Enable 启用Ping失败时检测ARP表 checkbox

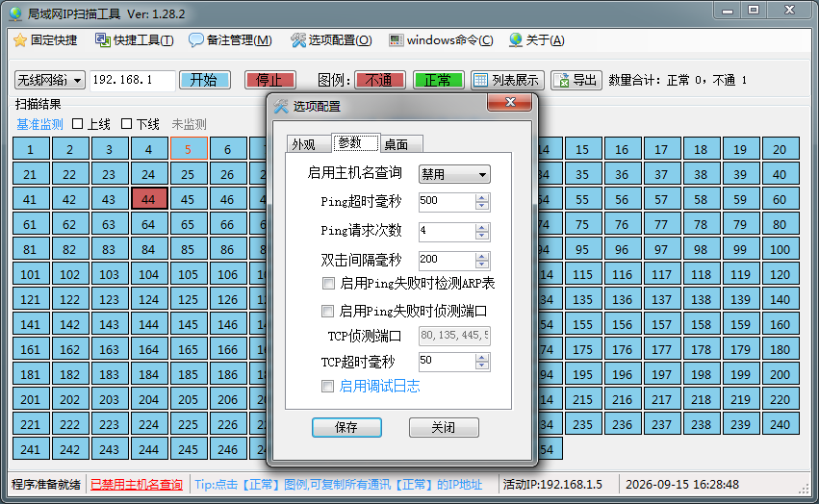coord(328,284)
